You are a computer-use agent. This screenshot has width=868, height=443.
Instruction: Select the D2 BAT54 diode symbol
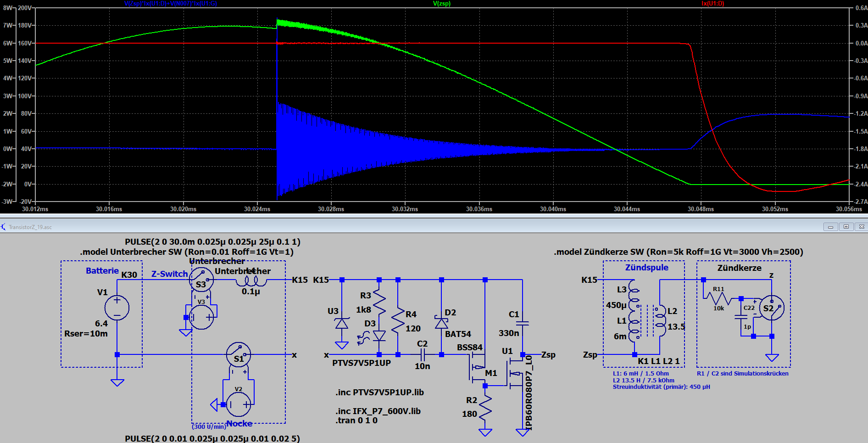[x=441, y=323]
